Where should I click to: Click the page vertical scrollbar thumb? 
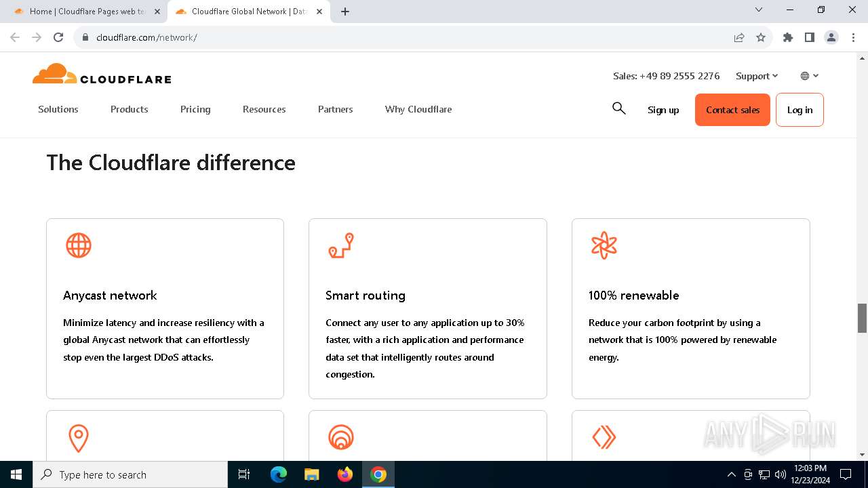(x=862, y=318)
